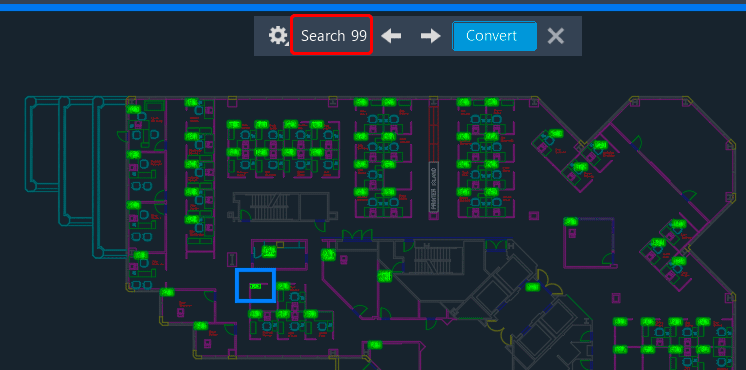Go to next match with right arrow

431,36
